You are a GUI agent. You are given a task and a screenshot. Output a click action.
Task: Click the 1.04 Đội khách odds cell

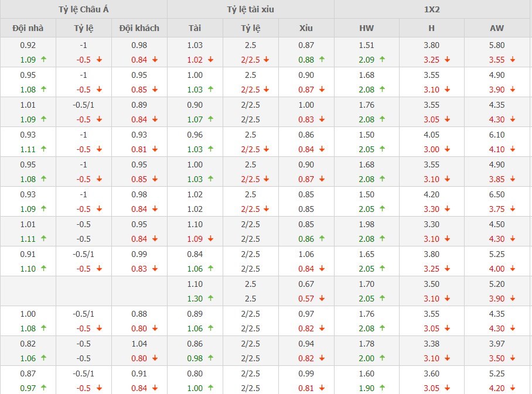click(x=139, y=344)
